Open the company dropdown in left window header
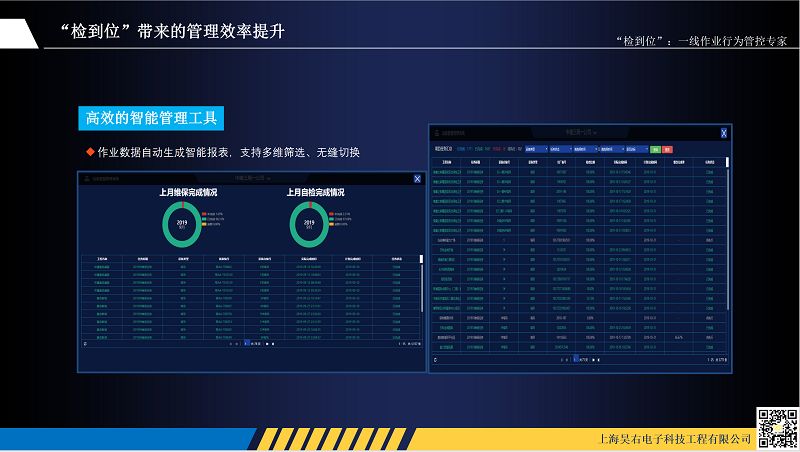 [250, 179]
